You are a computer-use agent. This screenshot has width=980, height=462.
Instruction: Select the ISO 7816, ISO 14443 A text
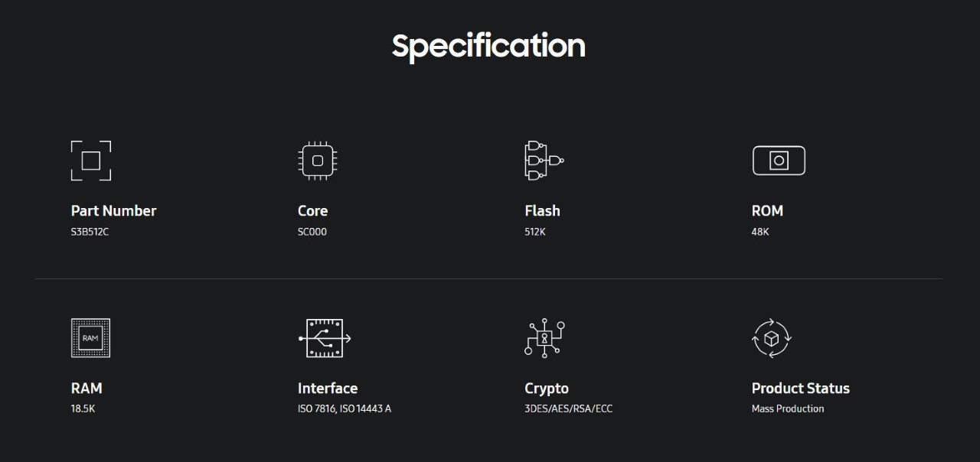(x=345, y=409)
